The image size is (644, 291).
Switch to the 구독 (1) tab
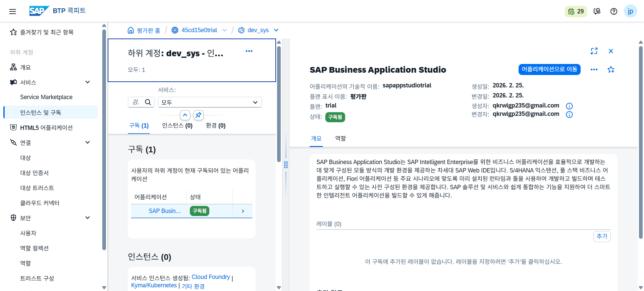coord(139,126)
